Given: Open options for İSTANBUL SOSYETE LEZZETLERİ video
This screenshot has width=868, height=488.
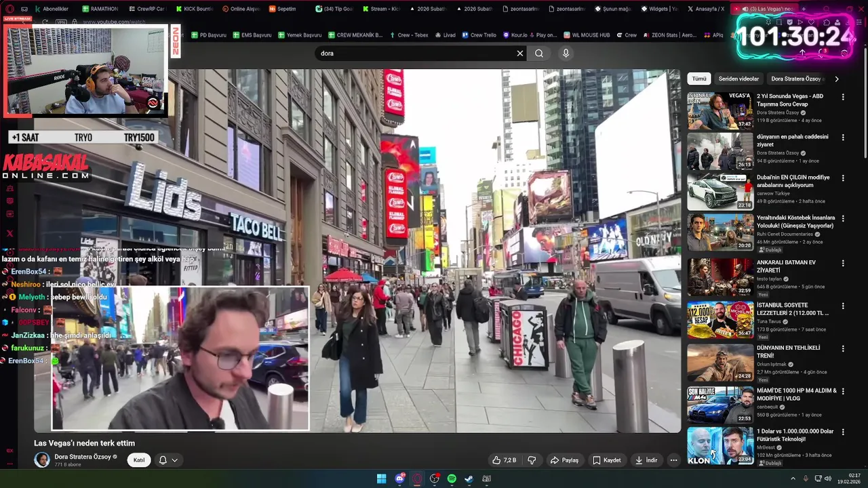Looking at the screenshot, I should point(843,306).
